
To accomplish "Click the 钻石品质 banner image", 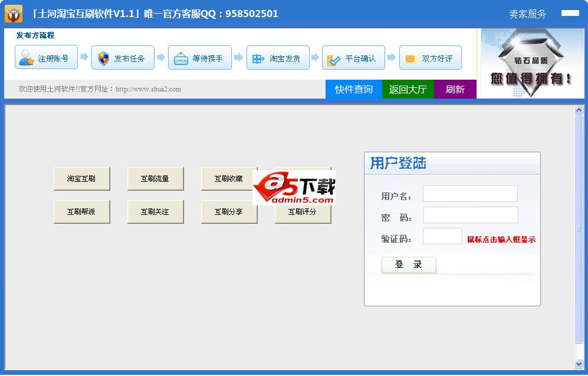I will [x=532, y=63].
